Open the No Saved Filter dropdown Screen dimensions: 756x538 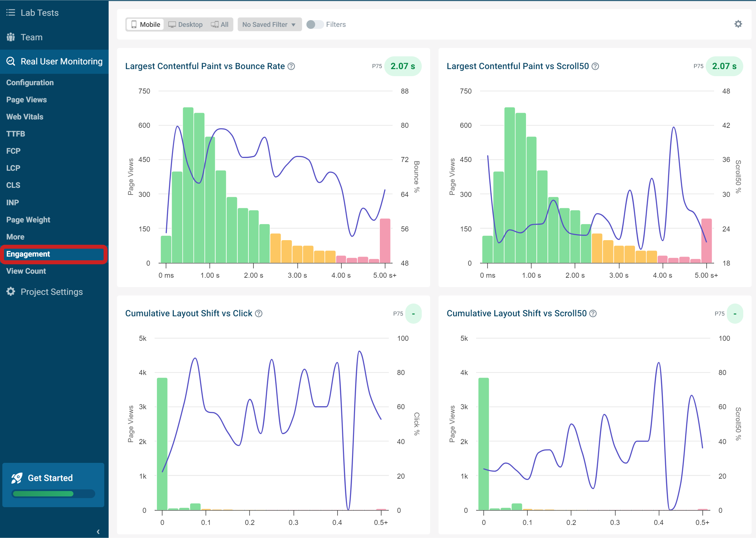pos(270,24)
